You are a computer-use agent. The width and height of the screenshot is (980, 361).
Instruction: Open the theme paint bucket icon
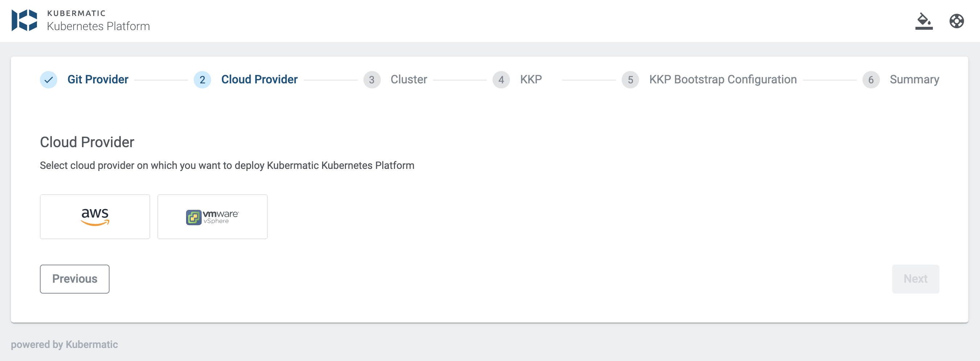924,21
